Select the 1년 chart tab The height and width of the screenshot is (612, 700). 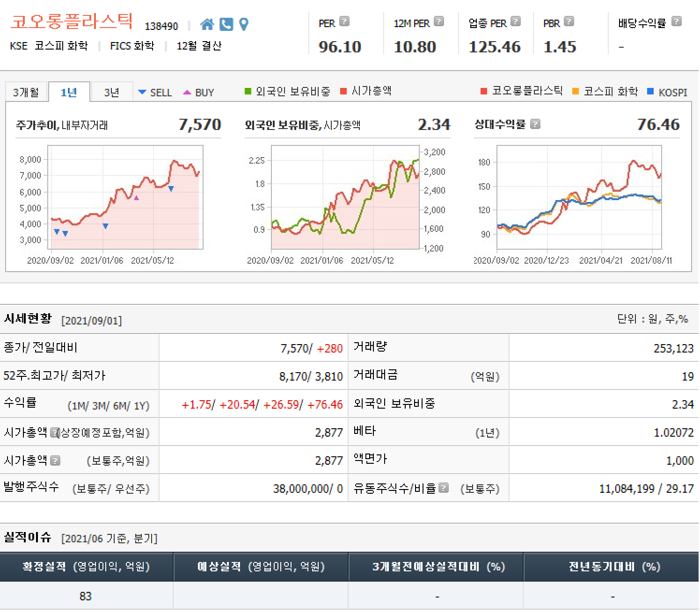point(69,92)
